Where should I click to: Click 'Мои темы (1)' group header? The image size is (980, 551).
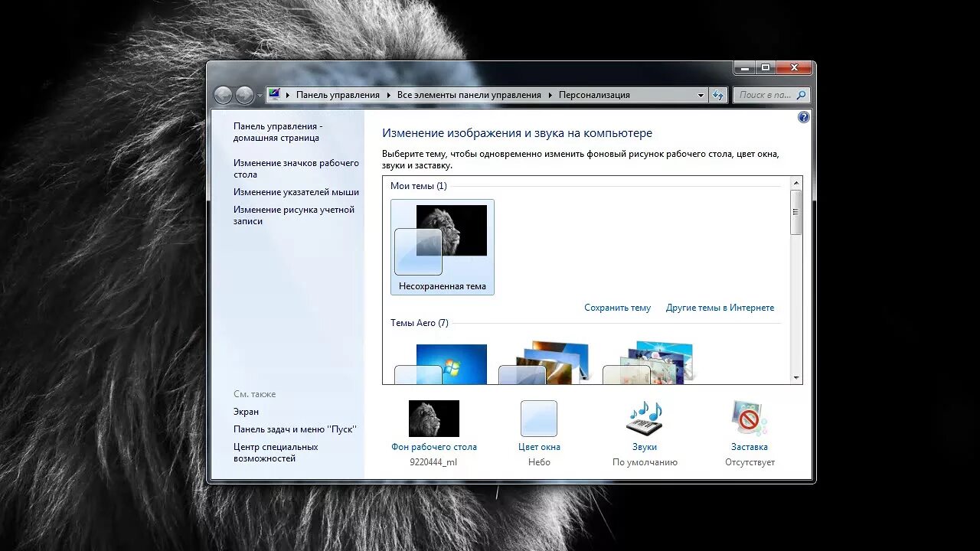pos(419,186)
